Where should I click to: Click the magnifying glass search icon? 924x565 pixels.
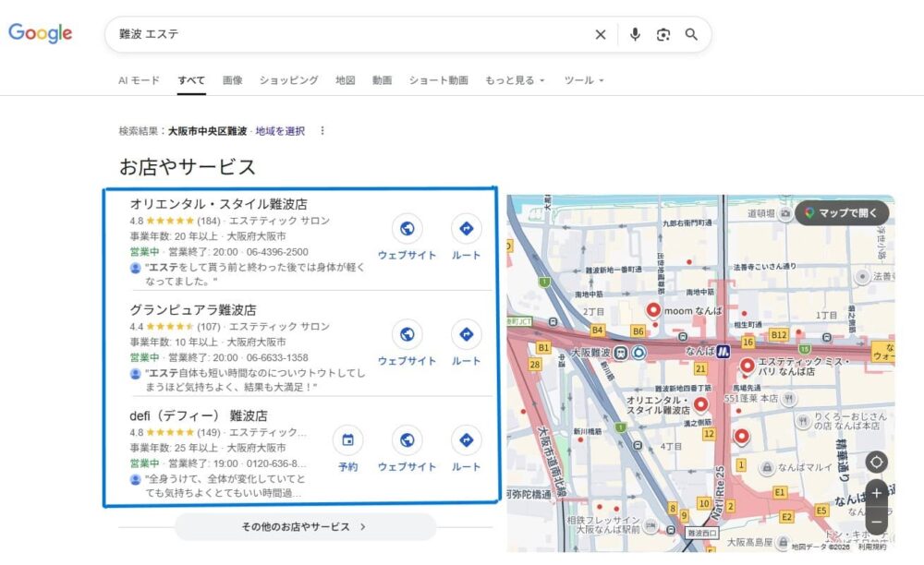tap(691, 34)
